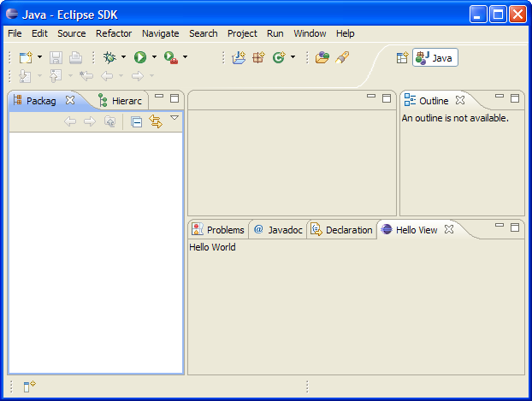Image resolution: width=532 pixels, height=401 pixels.
Task: Click Collapse All in Package Explorer
Action: point(136,121)
